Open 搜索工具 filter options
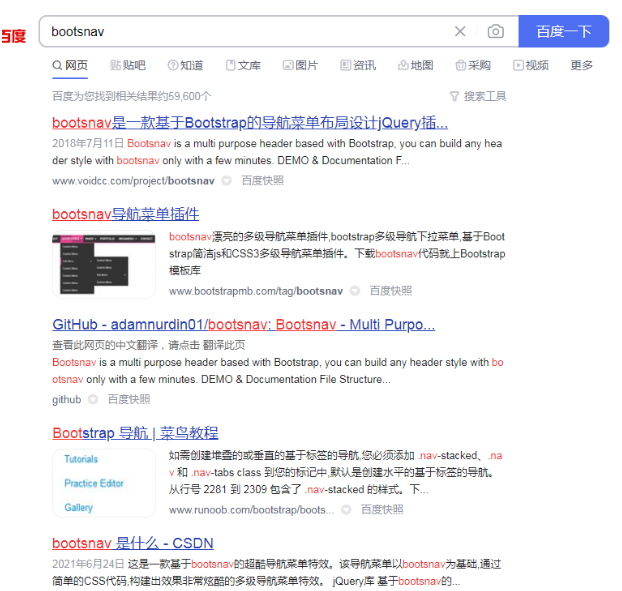The width and height of the screenshot is (622, 591). coord(478,96)
